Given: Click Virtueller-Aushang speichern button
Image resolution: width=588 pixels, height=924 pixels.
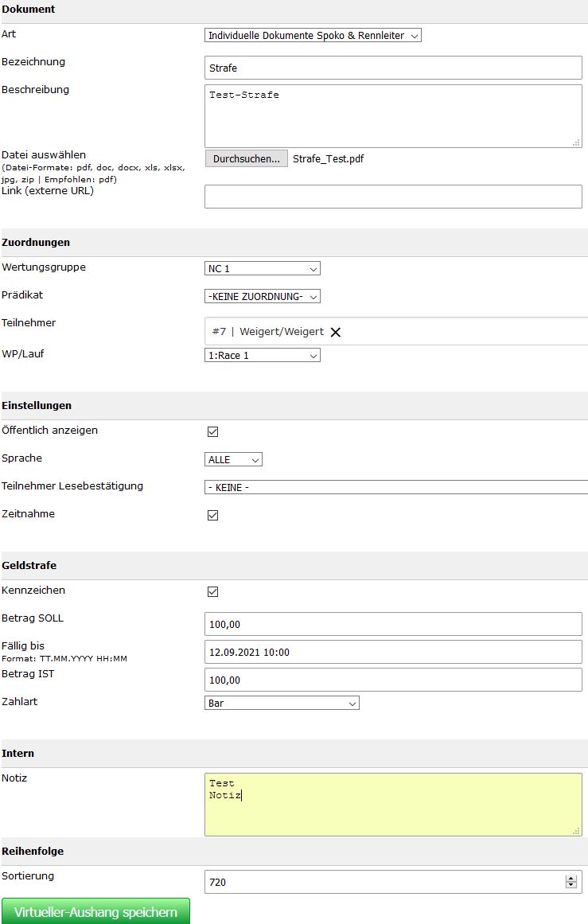Looking at the screenshot, I should (x=95, y=911).
